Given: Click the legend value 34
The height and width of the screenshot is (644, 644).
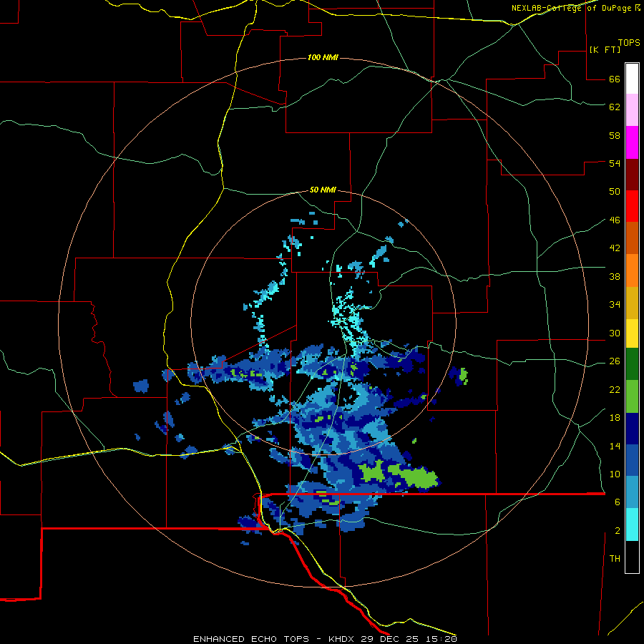Looking at the screenshot, I should [615, 305].
